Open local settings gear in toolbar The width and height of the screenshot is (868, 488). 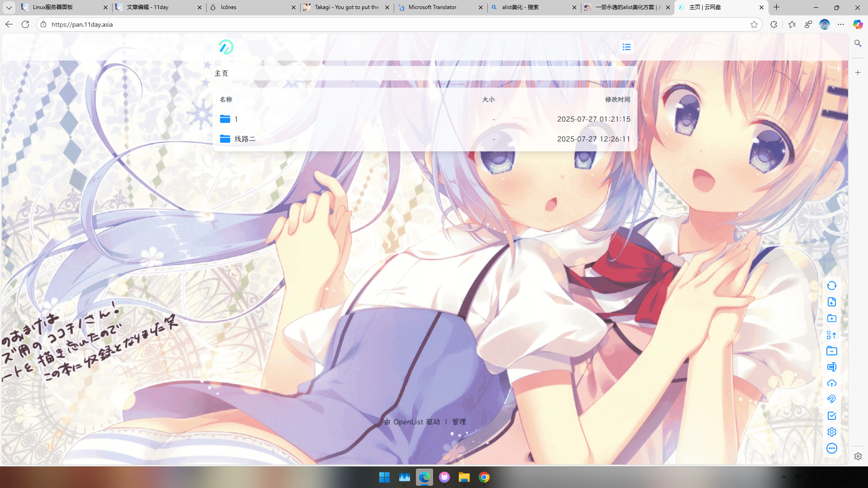click(831, 432)
